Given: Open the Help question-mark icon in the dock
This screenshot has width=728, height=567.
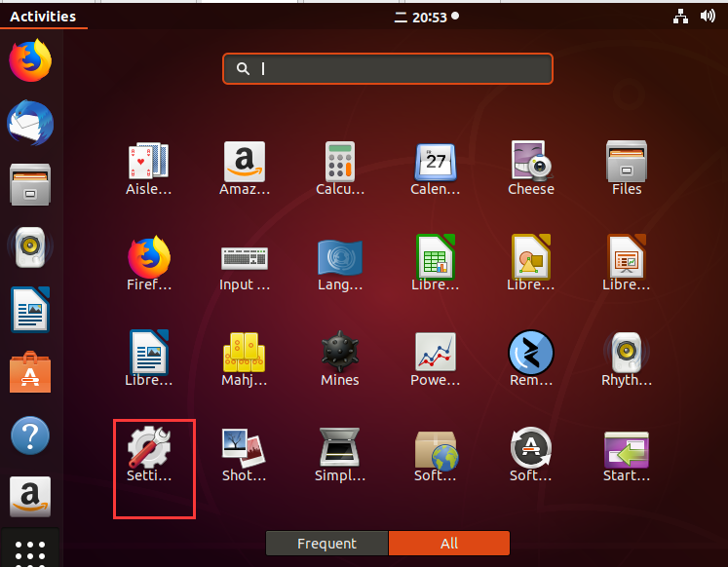Looking at the screenshot, I should pyautogui.click(x=30, y=435).
